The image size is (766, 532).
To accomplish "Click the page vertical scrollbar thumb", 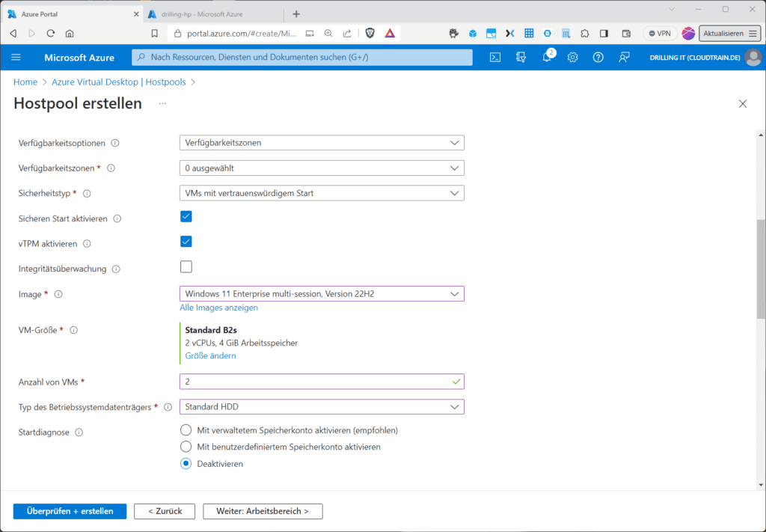I will coord(761,269).
